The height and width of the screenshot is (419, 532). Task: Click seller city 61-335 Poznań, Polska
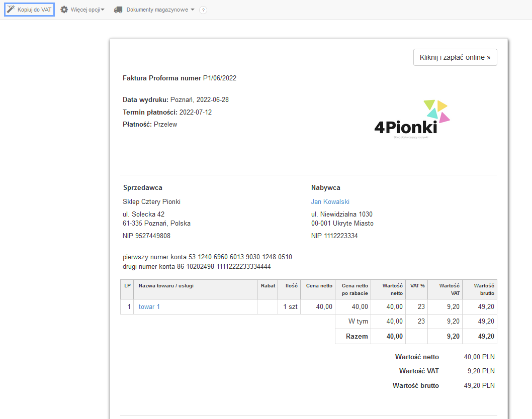coord(156,224)
